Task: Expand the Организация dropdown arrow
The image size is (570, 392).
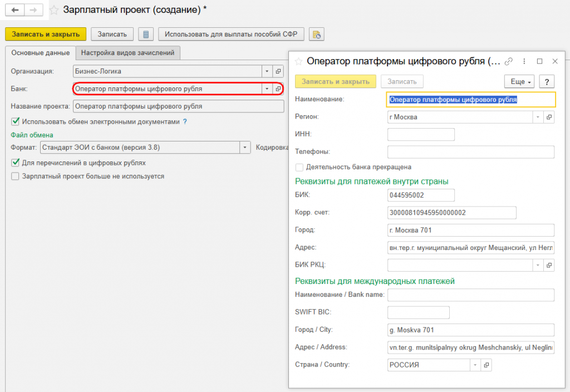Action: 267,71
